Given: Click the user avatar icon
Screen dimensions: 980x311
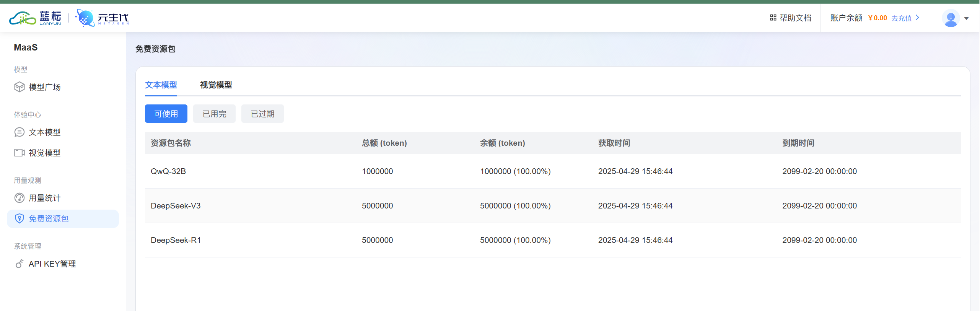Looking at the screenshot, I should (x=951, y=18).
